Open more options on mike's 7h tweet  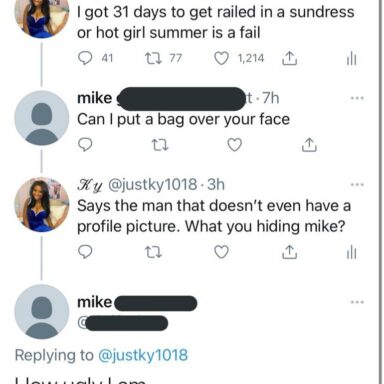click(x=357, y=98)
